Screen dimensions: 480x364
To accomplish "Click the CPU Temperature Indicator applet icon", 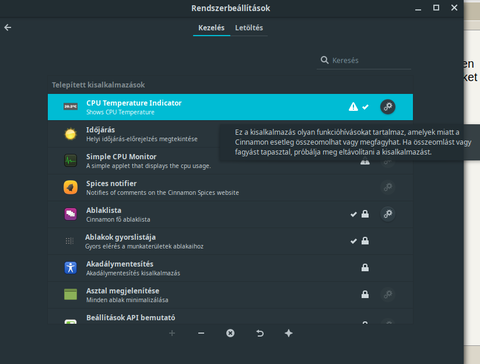I will 70,107.
